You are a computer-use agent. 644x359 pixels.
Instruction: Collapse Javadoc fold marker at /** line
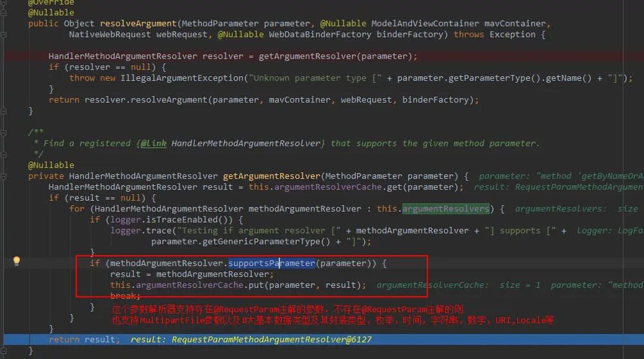pyautogui.click(x=3, y=133)
